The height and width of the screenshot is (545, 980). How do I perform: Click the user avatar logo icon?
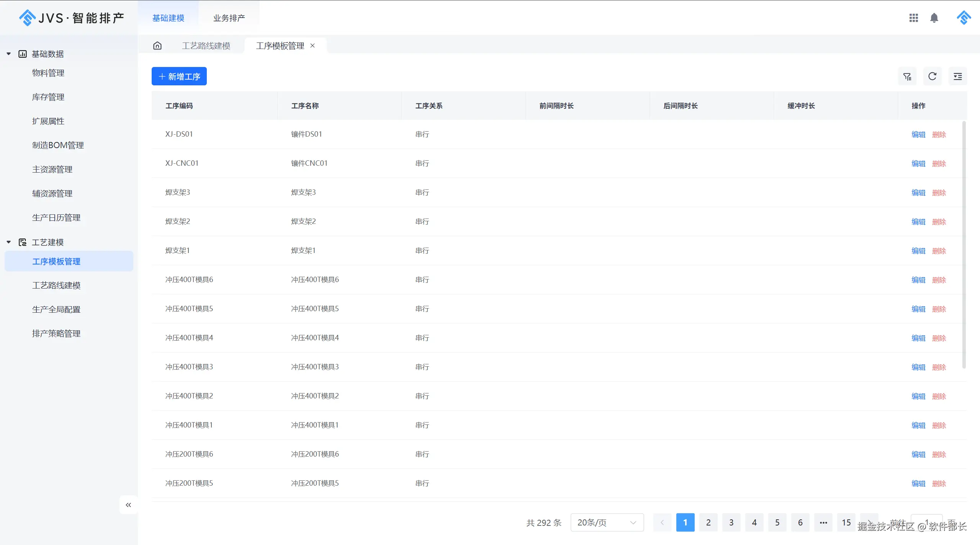click(x=964, y=18)
